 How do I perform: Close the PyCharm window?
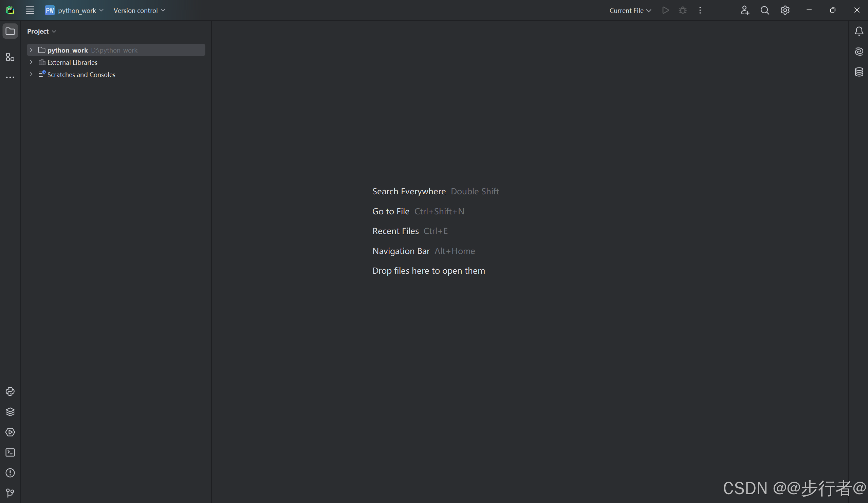[857, 10]
